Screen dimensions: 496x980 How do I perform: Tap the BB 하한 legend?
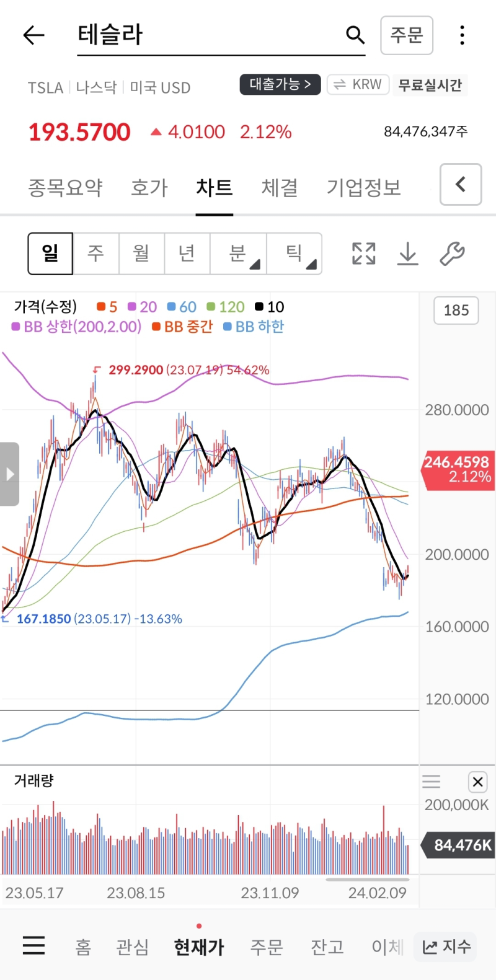[254, 327]
